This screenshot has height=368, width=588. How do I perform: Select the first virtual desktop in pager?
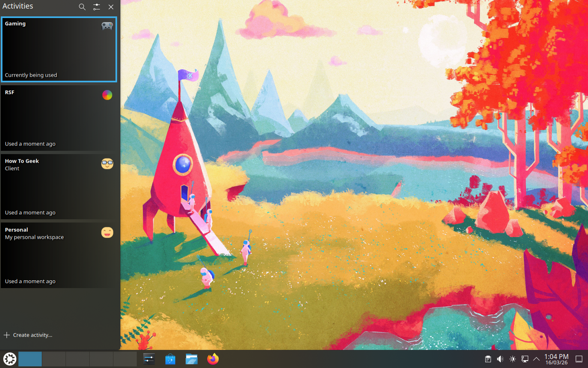(x=30, y=359)
